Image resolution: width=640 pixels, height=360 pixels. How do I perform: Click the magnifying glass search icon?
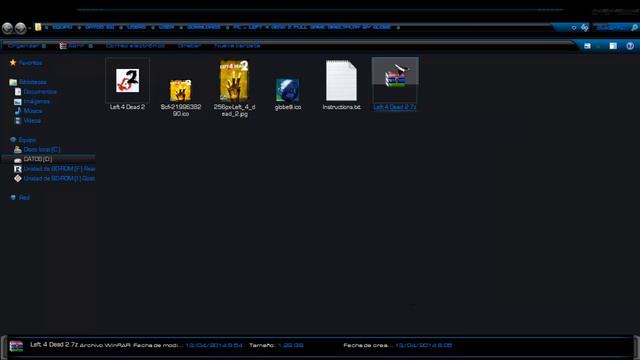pos(634,28)
